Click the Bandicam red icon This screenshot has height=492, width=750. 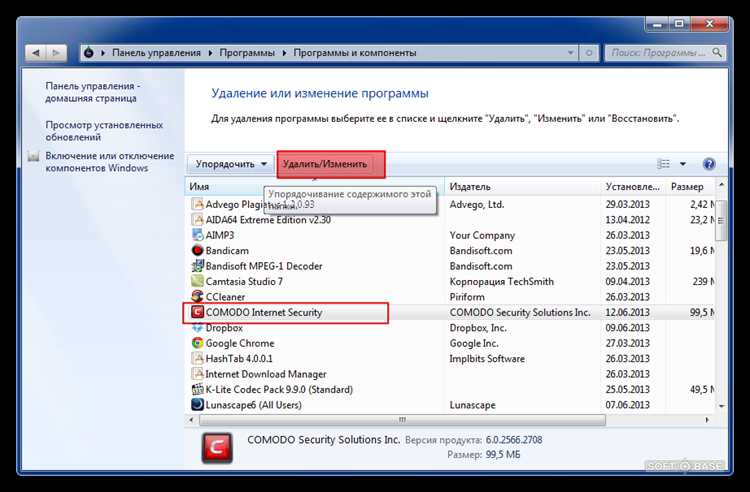(197, 250)
